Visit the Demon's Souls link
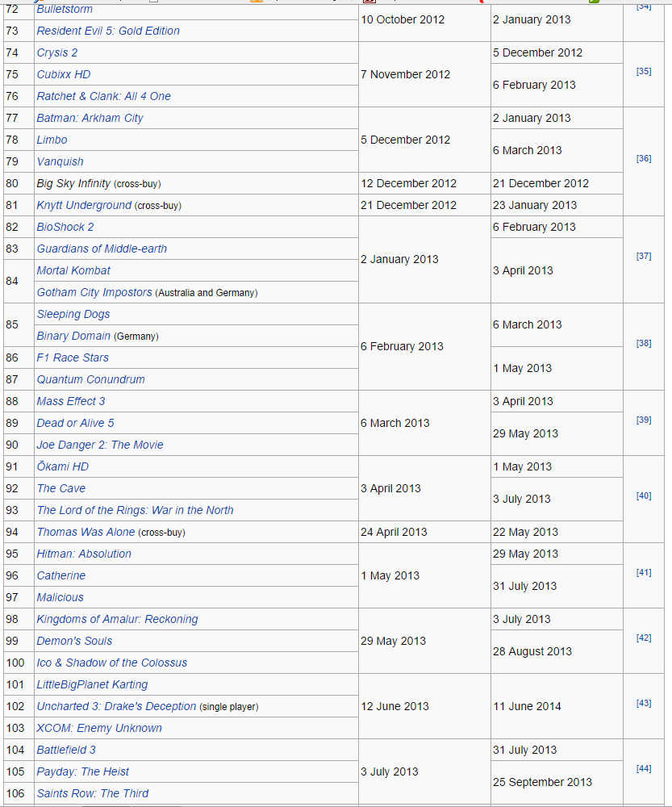Screen dimensions: 672x807 coord(74,641)
